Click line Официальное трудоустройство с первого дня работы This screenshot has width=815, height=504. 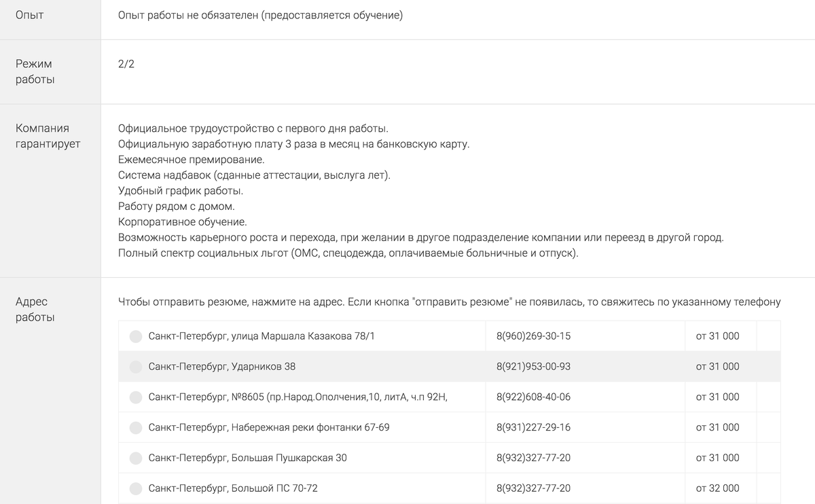point(253,128)
